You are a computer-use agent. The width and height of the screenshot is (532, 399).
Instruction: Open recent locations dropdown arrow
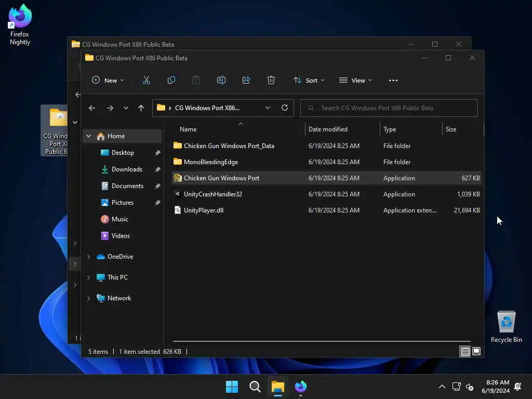(x=126, y=108)
